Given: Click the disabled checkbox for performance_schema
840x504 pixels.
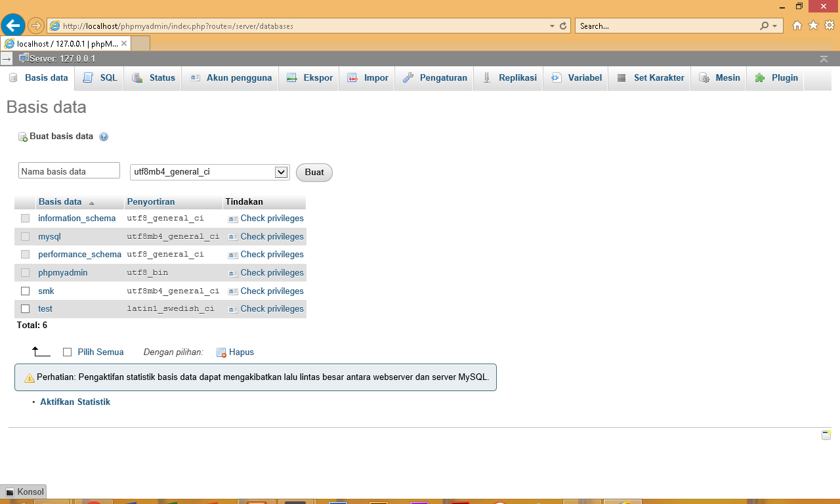Looking at the screenshot, I should pyautogui.click(x=26, y=254).
